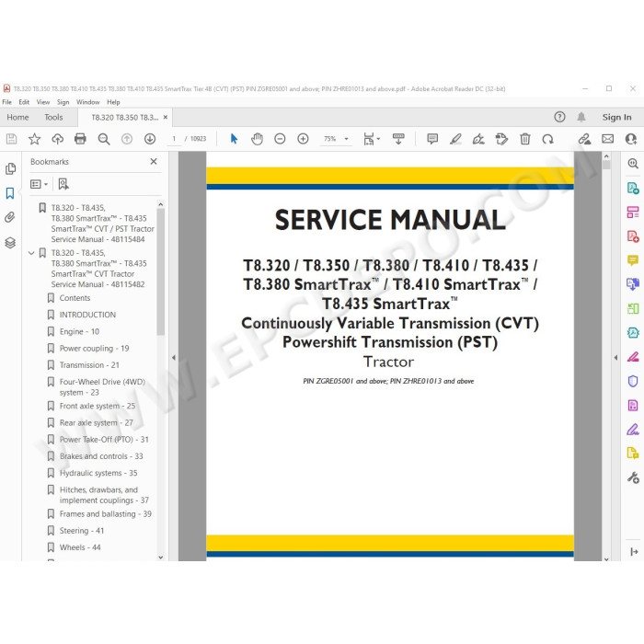
Task: Close the T8.320 document tab
Action: tap(166, 118)
